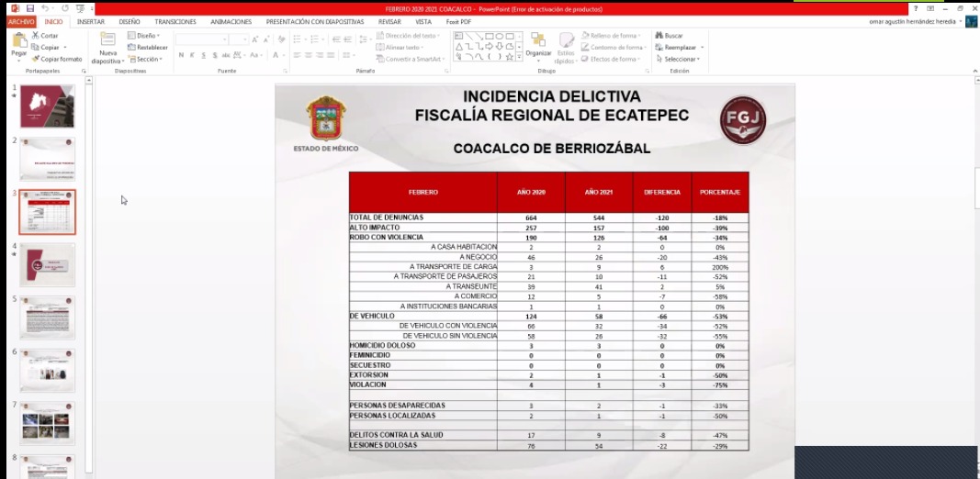This screenshot has height=479, width=980.
Task: Open the PowerPoint help question mark
Action: tap(916, 8)
